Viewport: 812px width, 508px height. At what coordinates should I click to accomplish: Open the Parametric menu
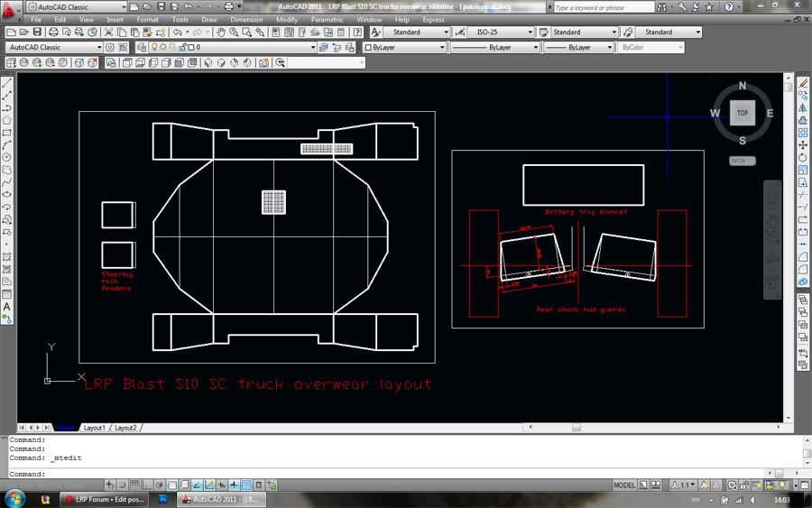[x=327, y=20]
